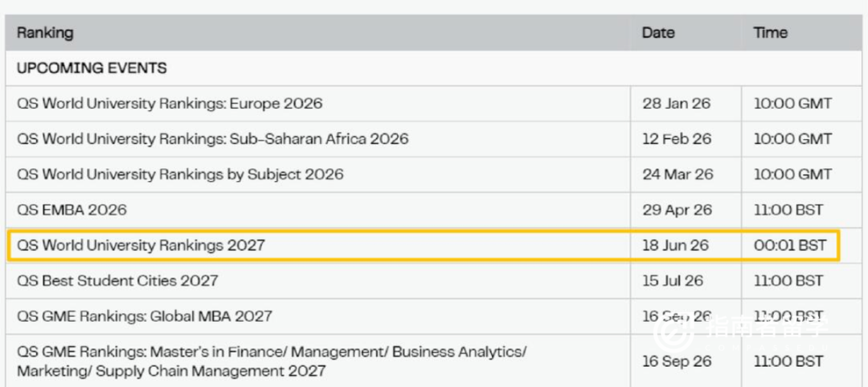868x387 pixels.
Task: Select the UPCOMING EVENTS section row
Action: 92,68
